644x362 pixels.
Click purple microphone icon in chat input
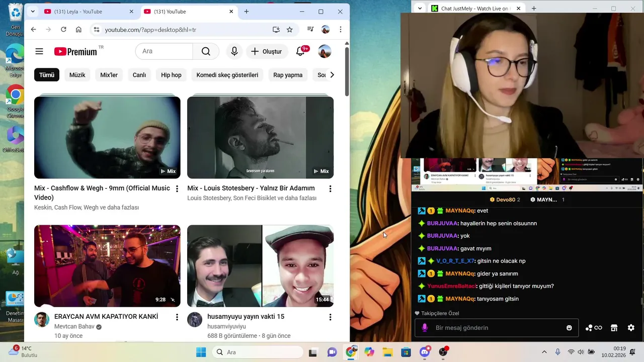[x=425, y=328]
